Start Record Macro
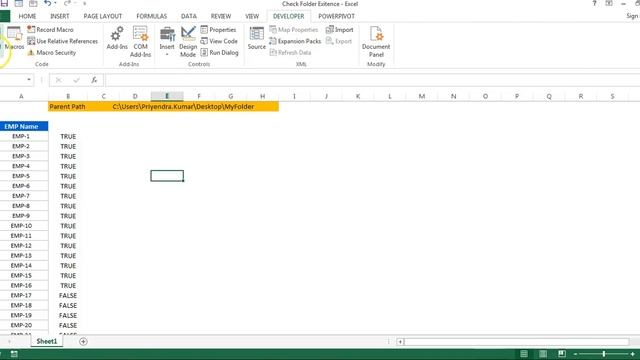 [51, 30]
